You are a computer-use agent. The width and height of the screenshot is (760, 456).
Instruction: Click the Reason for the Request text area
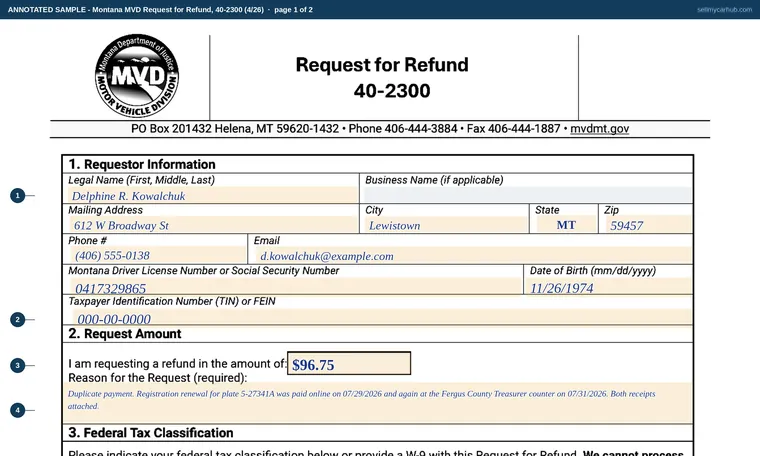tap(378, 403)
